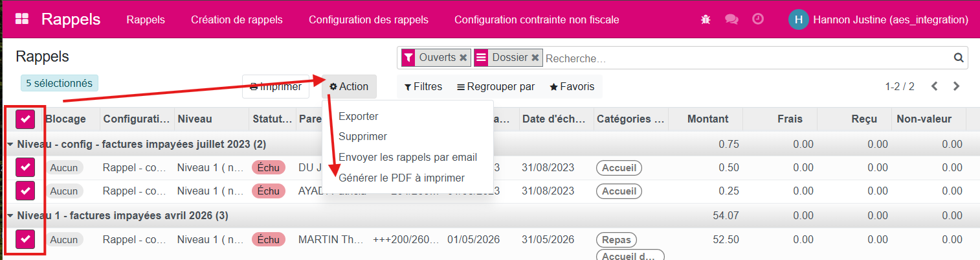Go to previous page arrow
The width and height of the screenshot is (980, 260).
point(934,86)
